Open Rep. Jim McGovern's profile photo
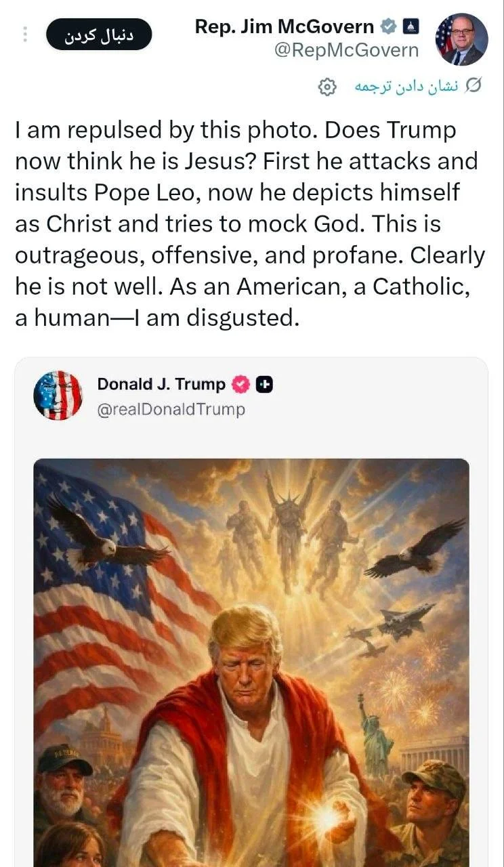 (461, 39)
